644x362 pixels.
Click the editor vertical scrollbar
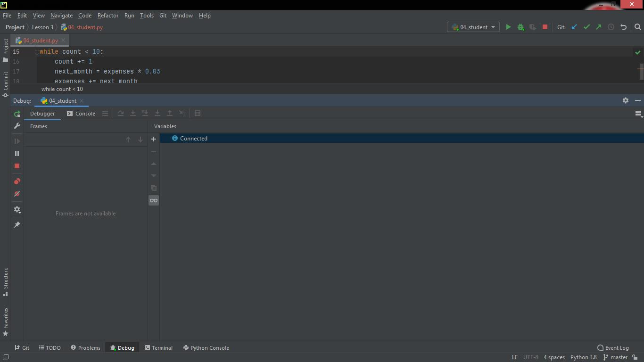641,71
